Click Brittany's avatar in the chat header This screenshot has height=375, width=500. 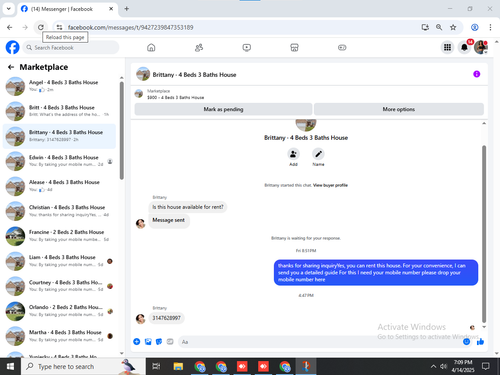(143, 74)
